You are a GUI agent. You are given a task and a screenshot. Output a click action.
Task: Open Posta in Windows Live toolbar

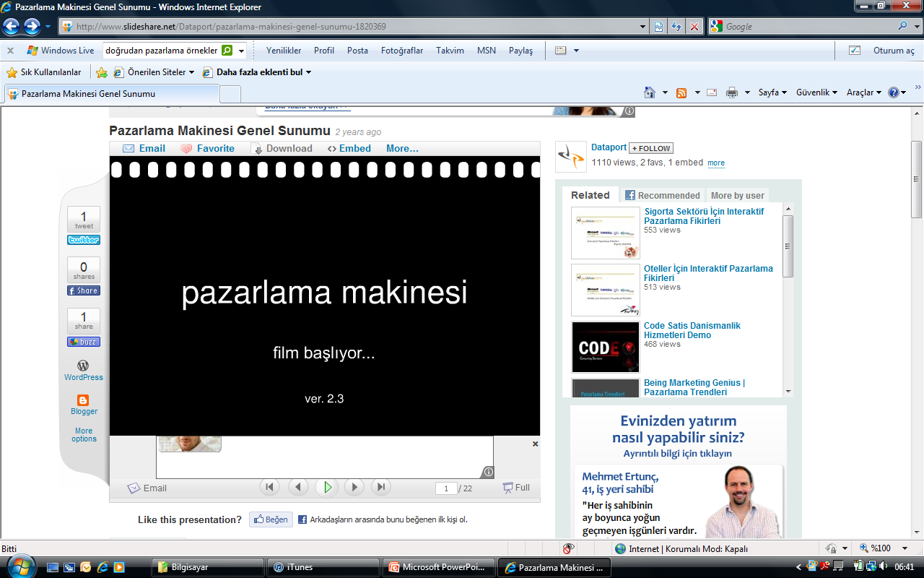point(357,51)
